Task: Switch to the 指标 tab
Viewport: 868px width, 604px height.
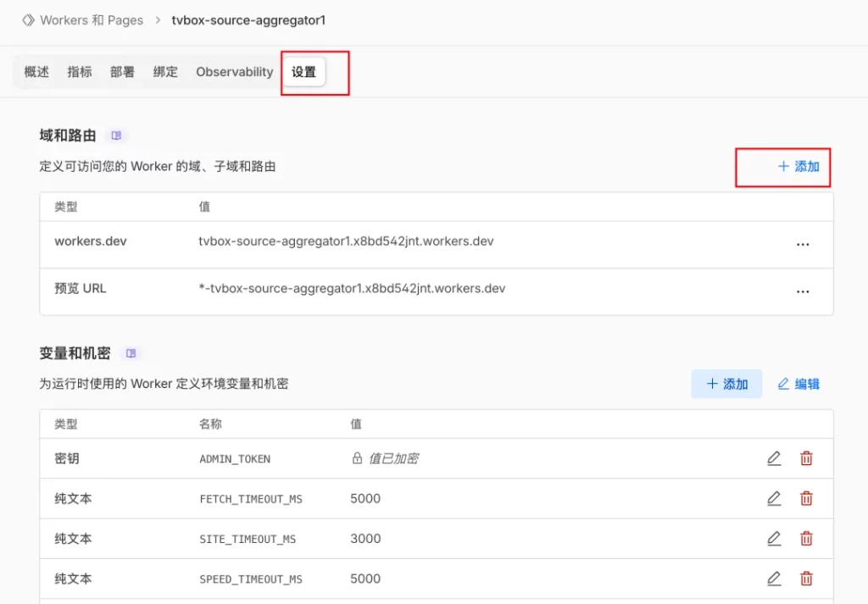Action: (x=80, y=72)
